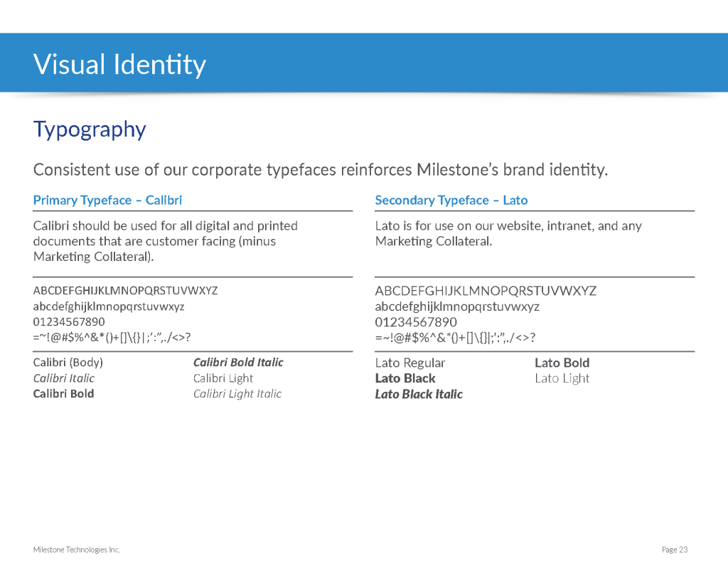Click the Calibri uppercase alphabet sample
Viewport: 728px width, 566px height.
(125, 291)
